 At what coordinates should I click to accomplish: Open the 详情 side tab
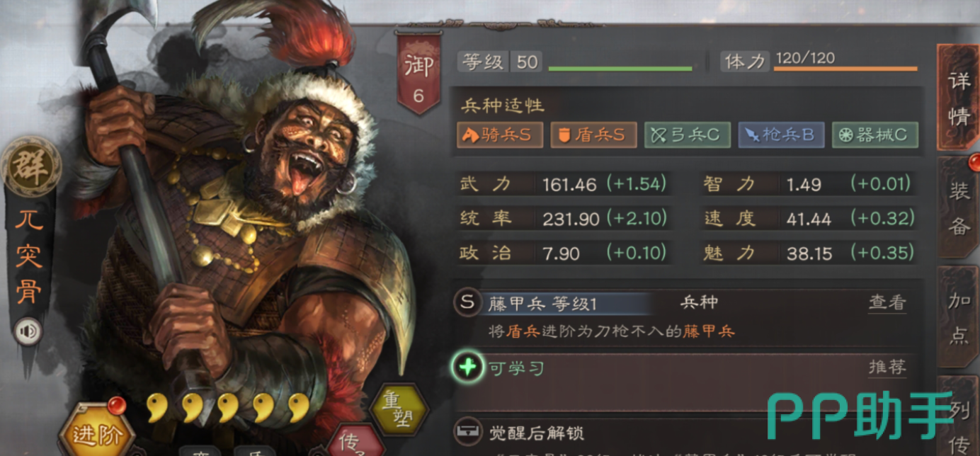(959, 97)
